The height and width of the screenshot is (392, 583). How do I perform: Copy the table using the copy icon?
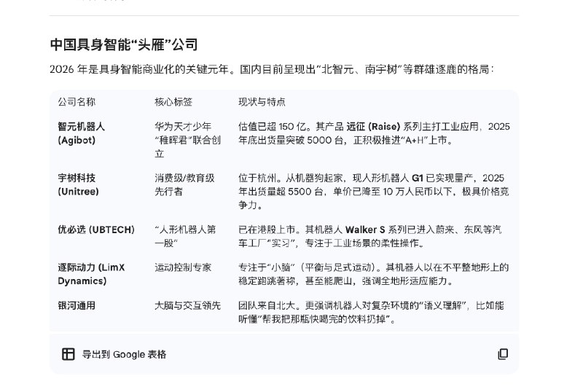tap(503, 354)
